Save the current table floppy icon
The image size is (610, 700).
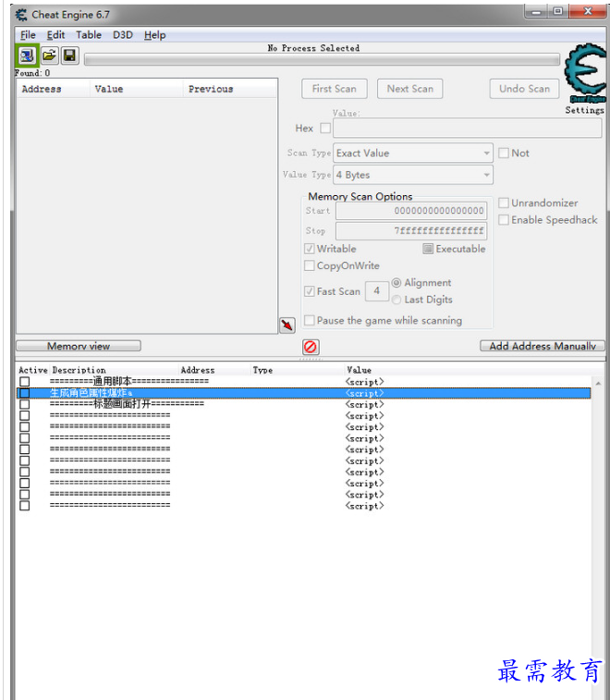tap(69, 55)
